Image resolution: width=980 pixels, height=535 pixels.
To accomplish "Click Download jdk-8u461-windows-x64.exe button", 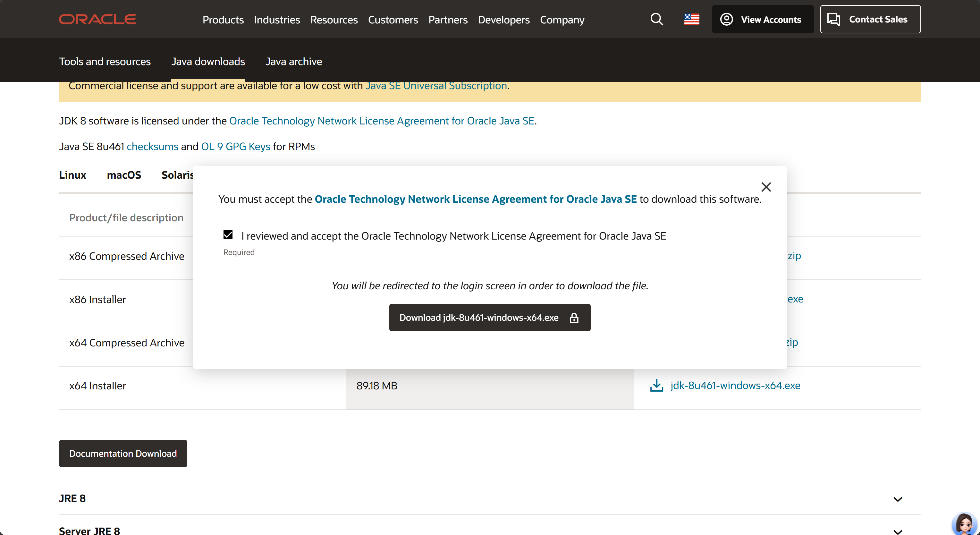I will click(490, 317).
